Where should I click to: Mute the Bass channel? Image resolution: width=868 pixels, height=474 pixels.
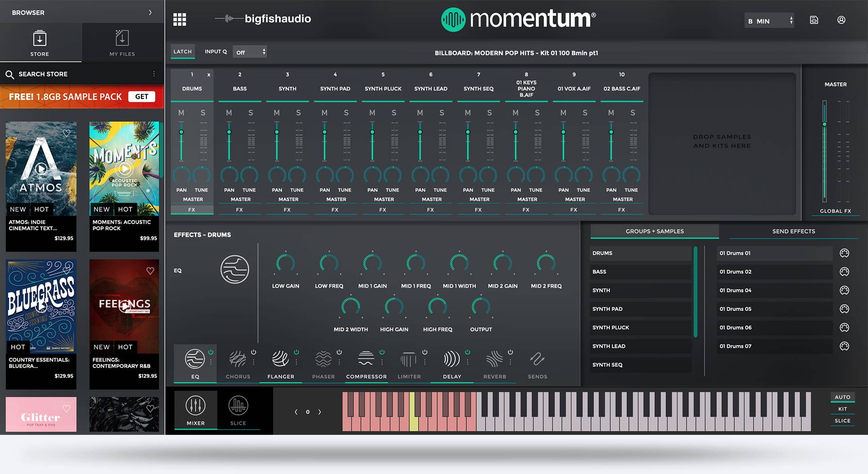pos(229,113)
